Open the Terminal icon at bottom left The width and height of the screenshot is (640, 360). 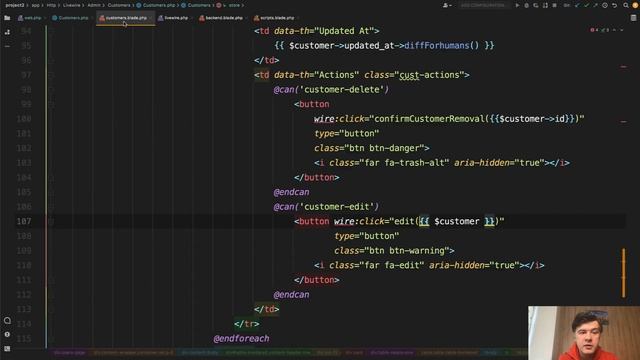[7, 349]
